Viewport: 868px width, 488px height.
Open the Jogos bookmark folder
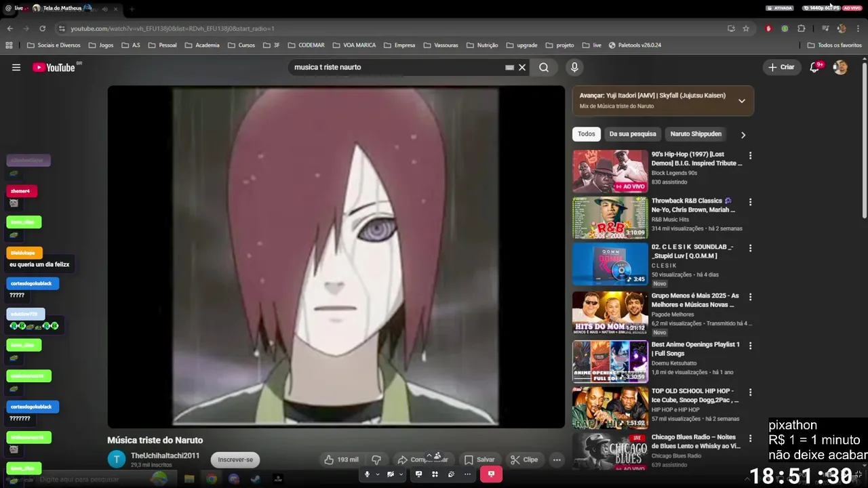point(101,45)
